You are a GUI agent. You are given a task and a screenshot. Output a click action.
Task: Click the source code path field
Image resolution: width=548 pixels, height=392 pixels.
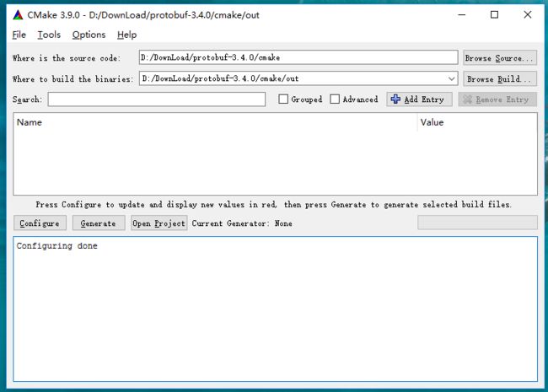click(298, 57)
